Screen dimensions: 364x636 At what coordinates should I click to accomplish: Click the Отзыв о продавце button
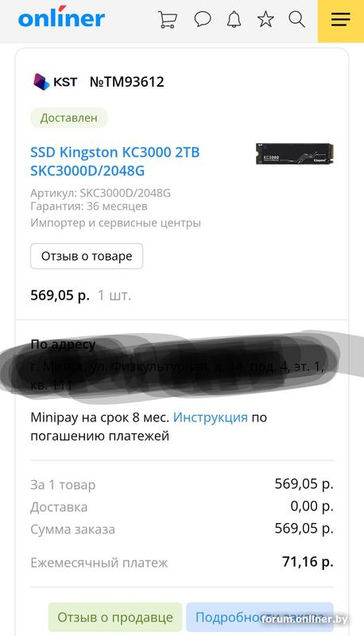[115, 618]
